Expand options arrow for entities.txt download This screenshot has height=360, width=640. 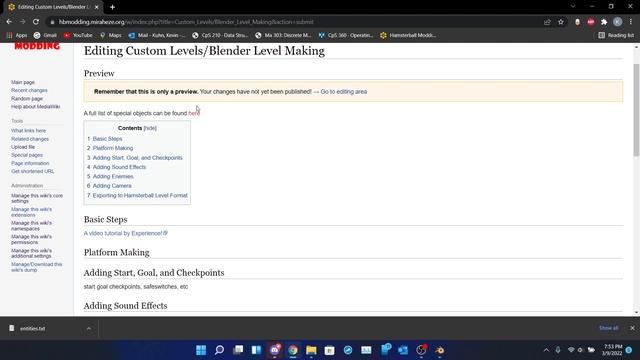pos(89,329)
